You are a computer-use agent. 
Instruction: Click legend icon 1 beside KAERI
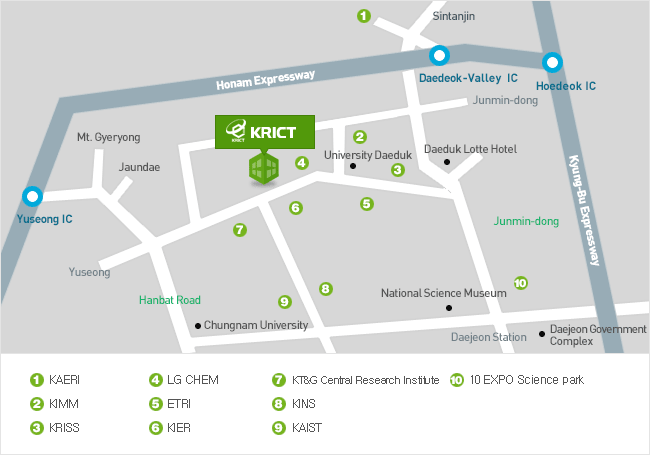36,380
